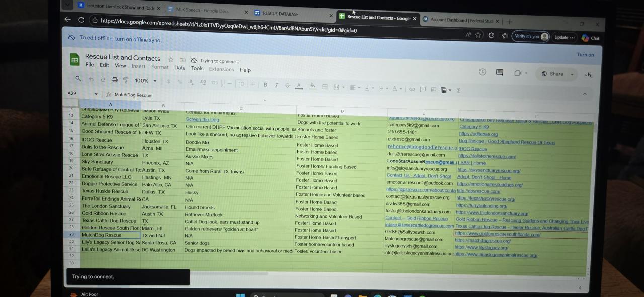This screenshot has width=644, height=297.
Task: Click the functions sigma icon
Action: pos(458,91)
